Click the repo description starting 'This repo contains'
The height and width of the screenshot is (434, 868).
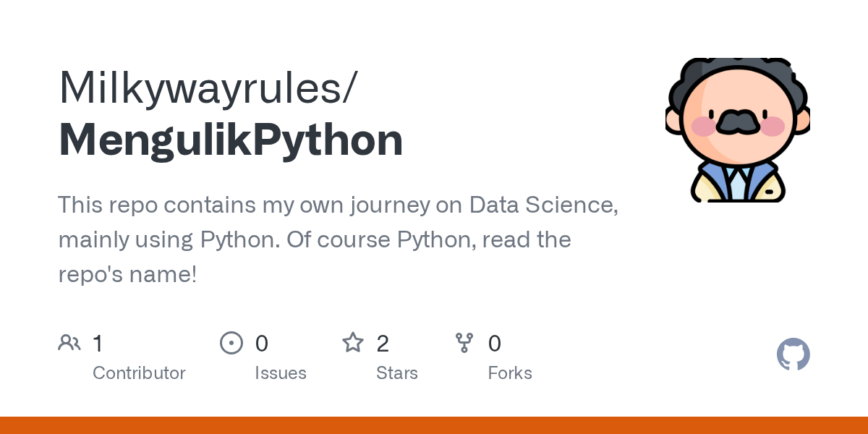click(x=338, y=239)
